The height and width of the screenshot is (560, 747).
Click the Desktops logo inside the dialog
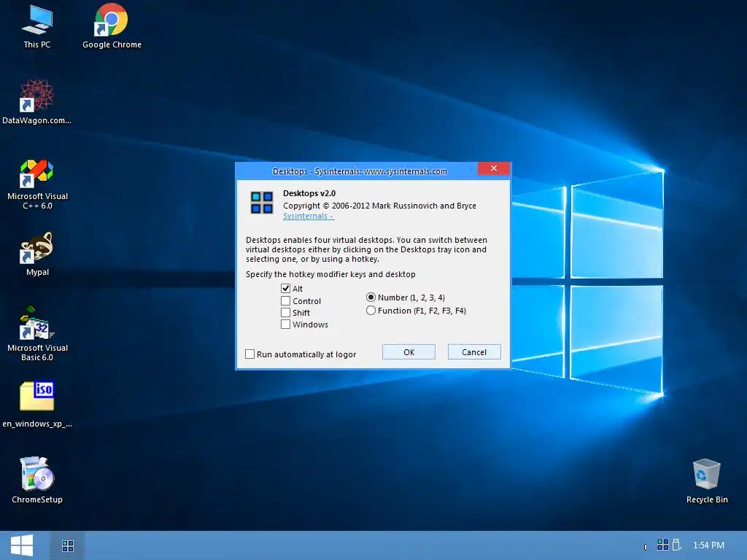[262, 203]
